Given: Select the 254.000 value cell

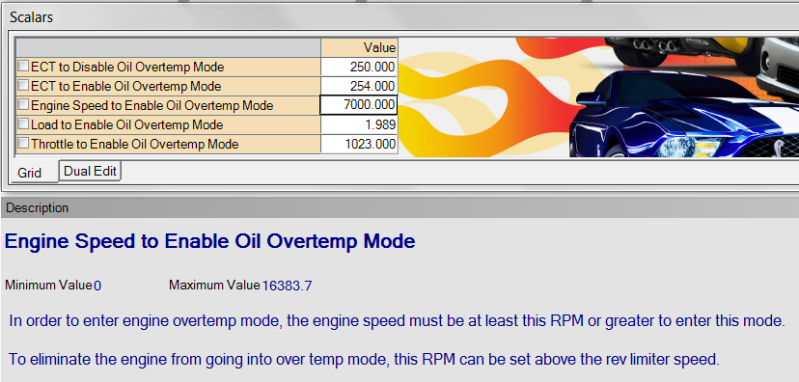Looking at the screenshot, I should (359, 86).
